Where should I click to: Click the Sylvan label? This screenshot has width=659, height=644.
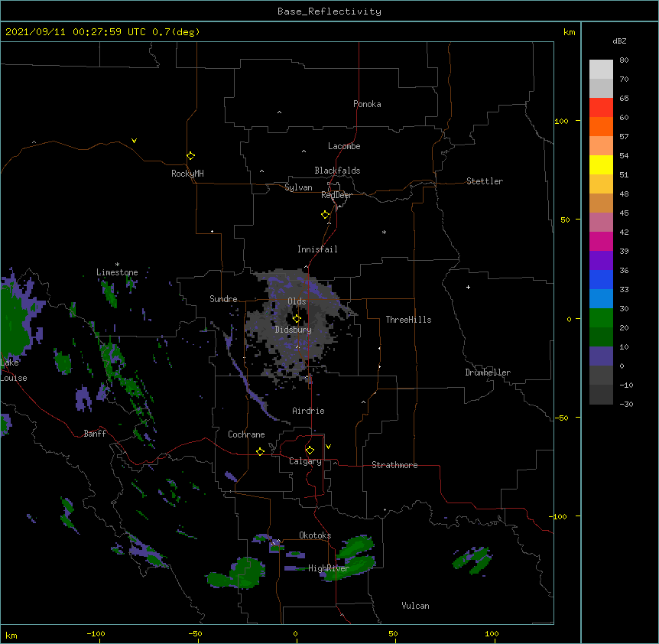298,187
